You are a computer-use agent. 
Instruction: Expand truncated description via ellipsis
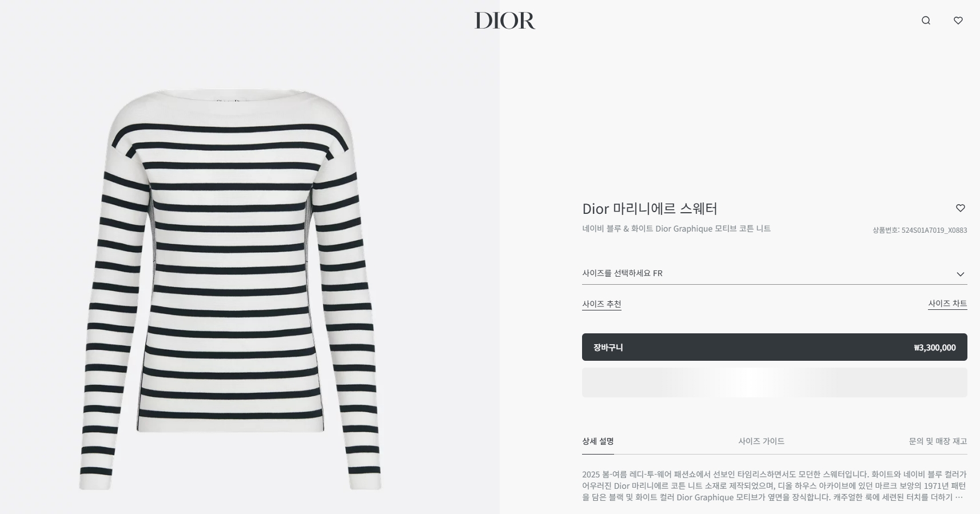pyautogui.click(x=959, y=497)
